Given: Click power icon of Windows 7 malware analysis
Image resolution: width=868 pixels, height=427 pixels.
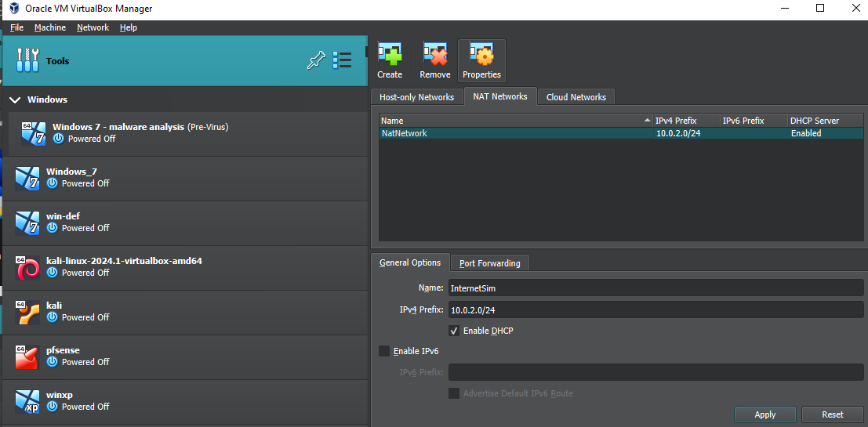Looking at the screenshot, I should [x=59, y=139].
